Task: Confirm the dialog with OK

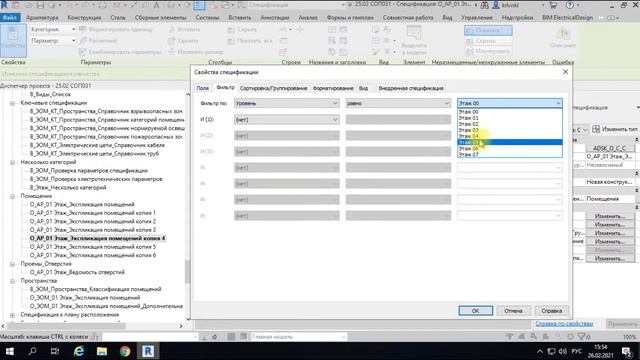Action: [476, 311]
